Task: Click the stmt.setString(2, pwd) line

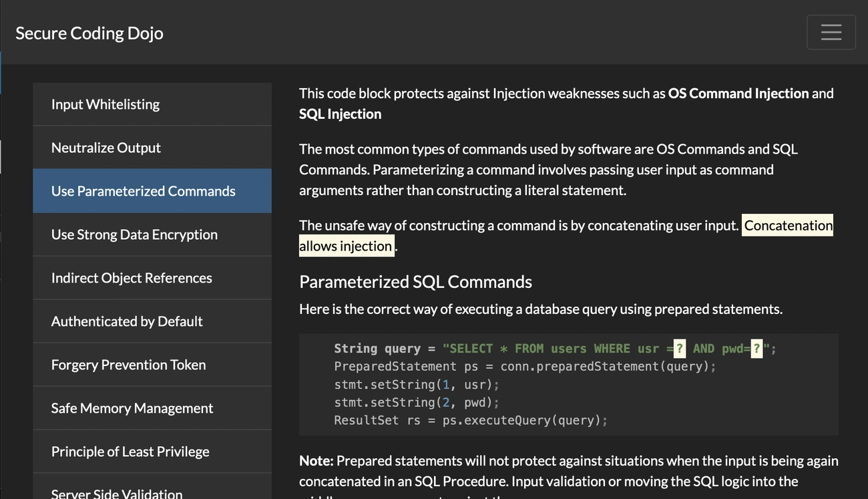Action: pyautogui.click(x=417, y=402)
